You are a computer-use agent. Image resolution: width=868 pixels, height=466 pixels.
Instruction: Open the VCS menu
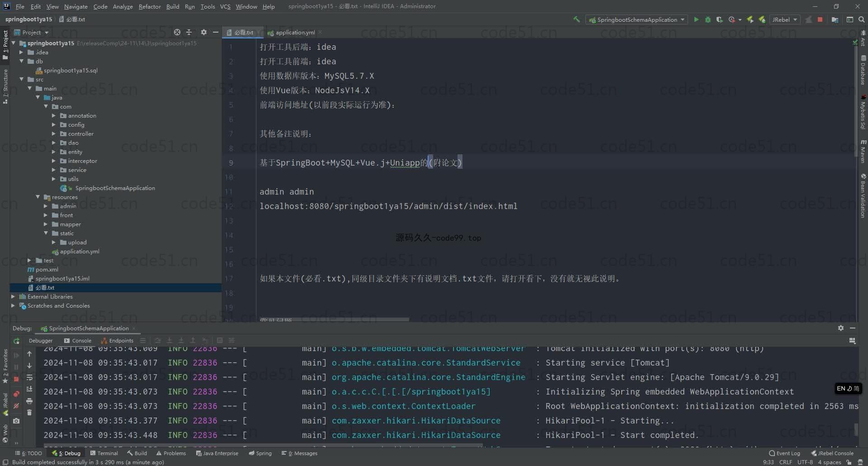[225, 6]
